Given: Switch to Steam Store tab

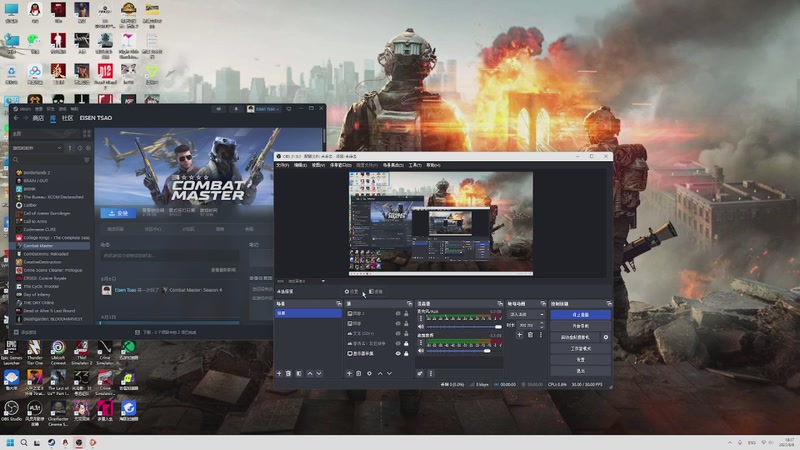Looking at the screenshot, I should coord(38,118).
